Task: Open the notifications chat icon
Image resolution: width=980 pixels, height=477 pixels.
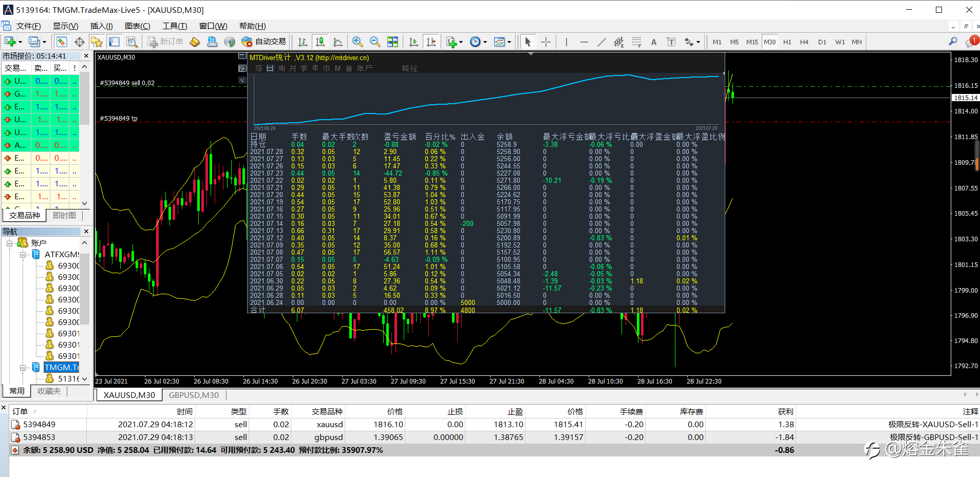Action: 972,41
